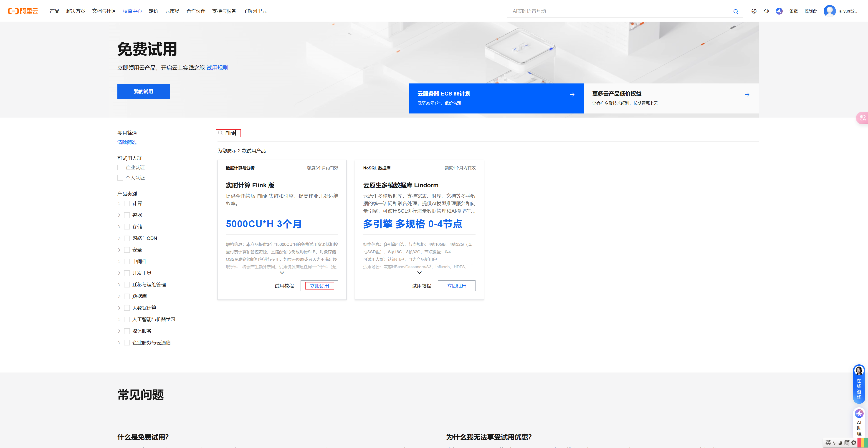This screenshot has height=448, width=868.
Task: Open the headset customer support icon
Action: point(766,11)
